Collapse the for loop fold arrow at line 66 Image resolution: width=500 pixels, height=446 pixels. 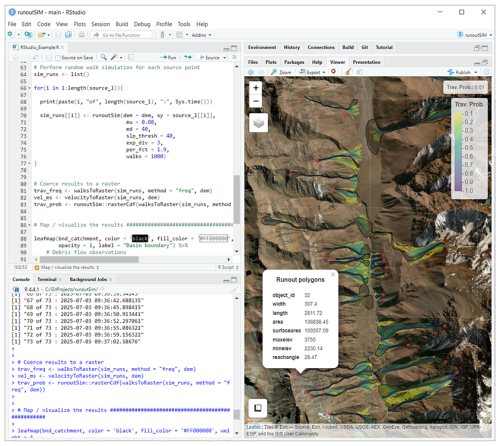point(29,88)
